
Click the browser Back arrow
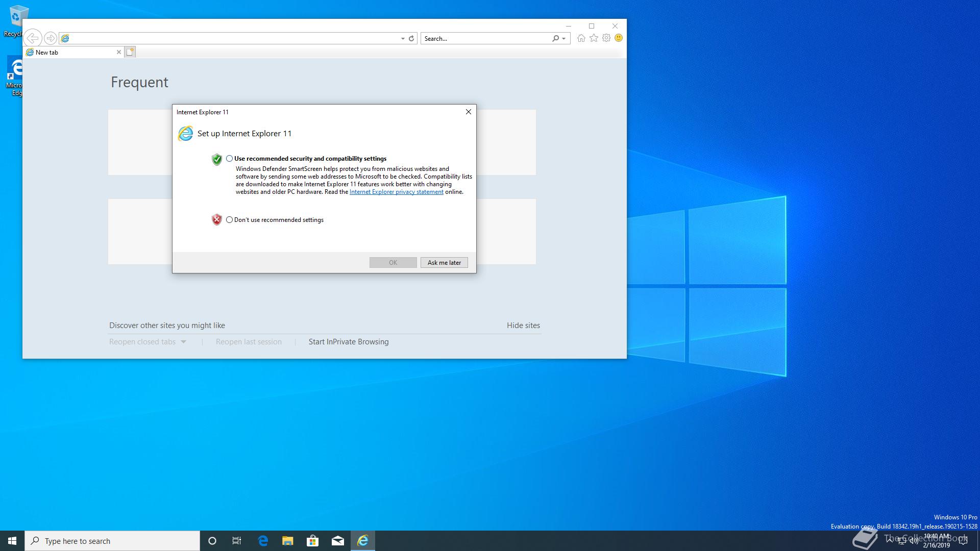[x=33, y=38]
